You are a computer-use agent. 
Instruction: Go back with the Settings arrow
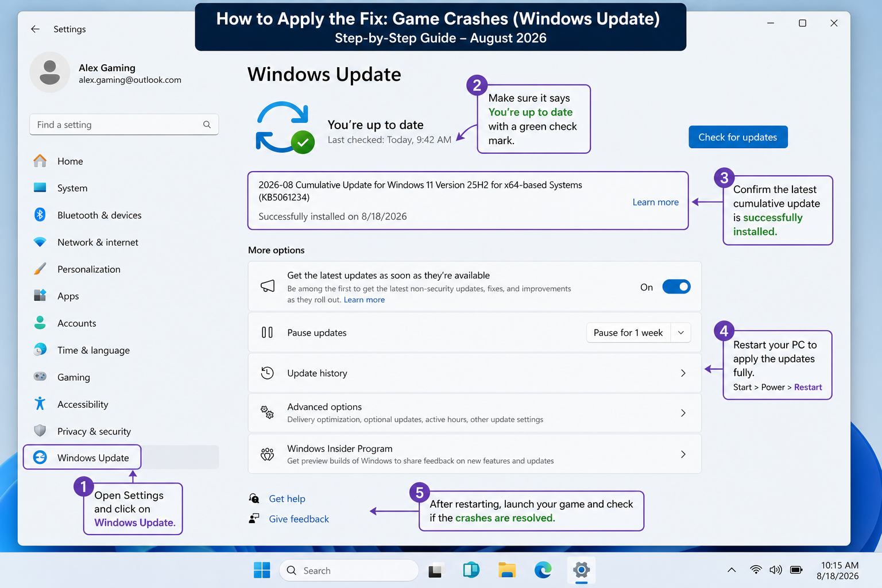35,29
